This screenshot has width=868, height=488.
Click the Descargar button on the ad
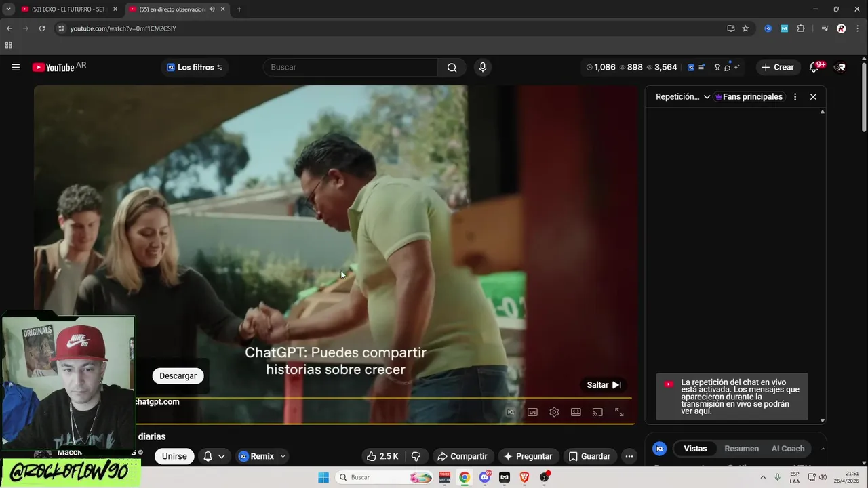tap(178, 376)
